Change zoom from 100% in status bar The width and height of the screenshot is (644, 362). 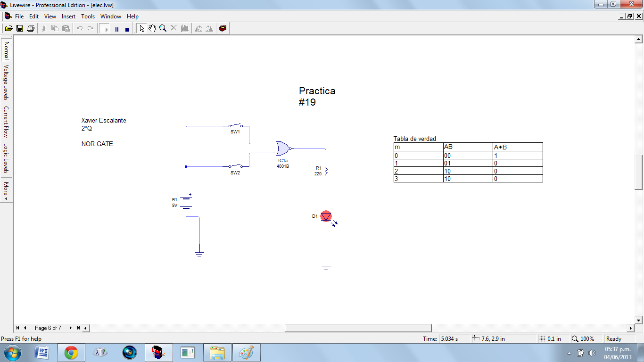coord(586,338)
